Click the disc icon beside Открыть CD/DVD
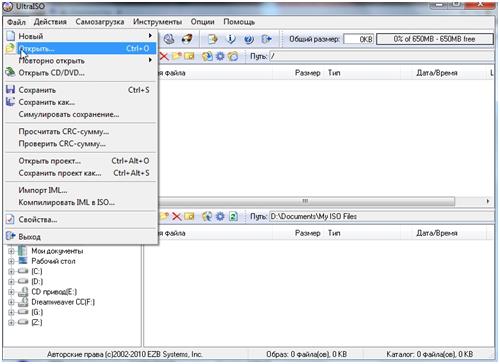The image size is (500, 364). point(11,72)
